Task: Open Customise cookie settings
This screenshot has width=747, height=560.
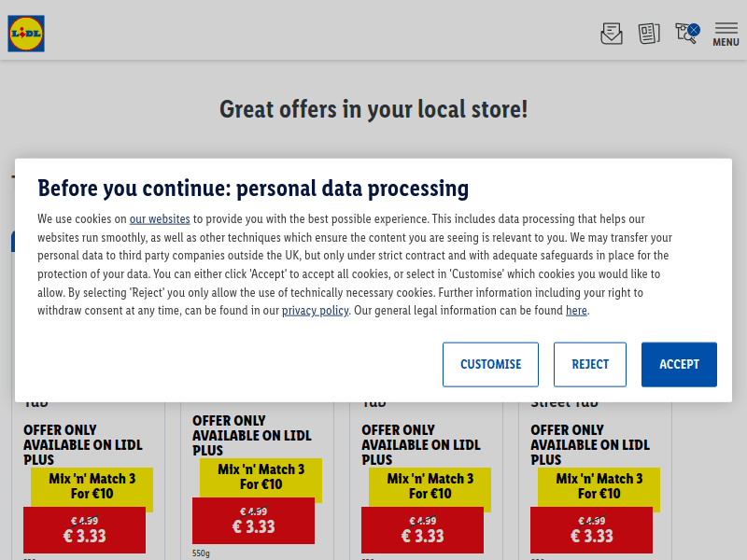Action: (490, 364)
